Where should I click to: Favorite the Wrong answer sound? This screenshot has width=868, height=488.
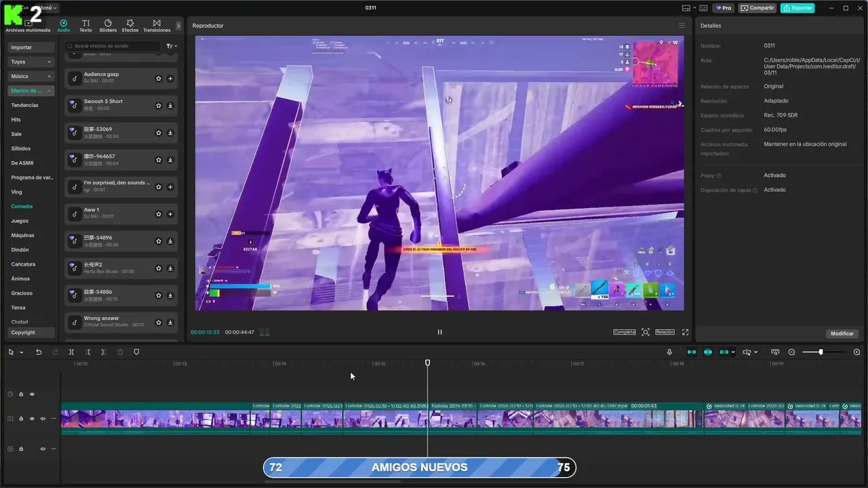[x=159, y=323]
